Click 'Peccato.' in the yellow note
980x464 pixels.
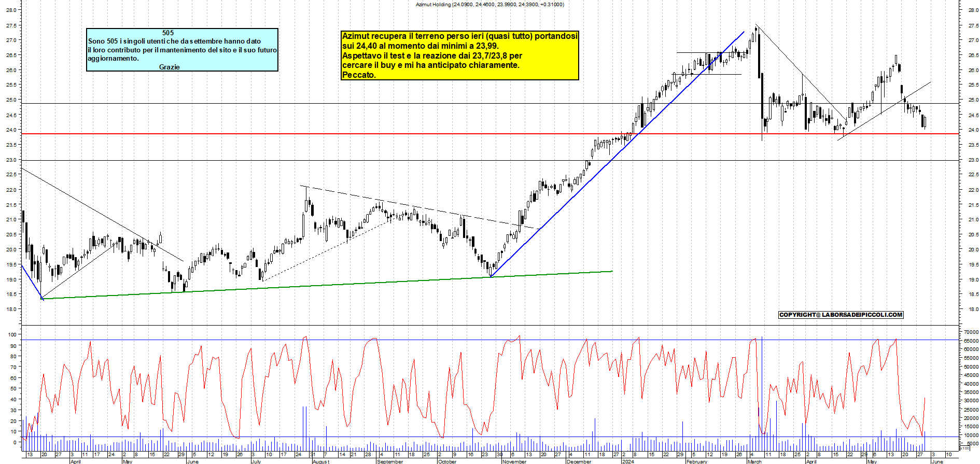(359, 75)
